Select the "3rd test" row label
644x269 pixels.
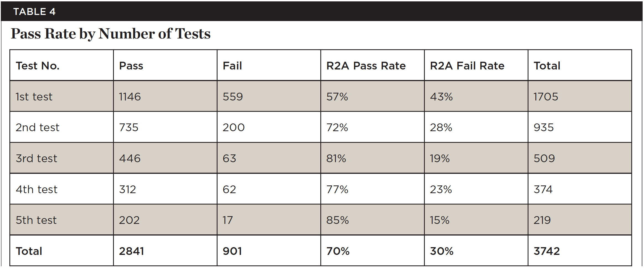pos(36,159)
